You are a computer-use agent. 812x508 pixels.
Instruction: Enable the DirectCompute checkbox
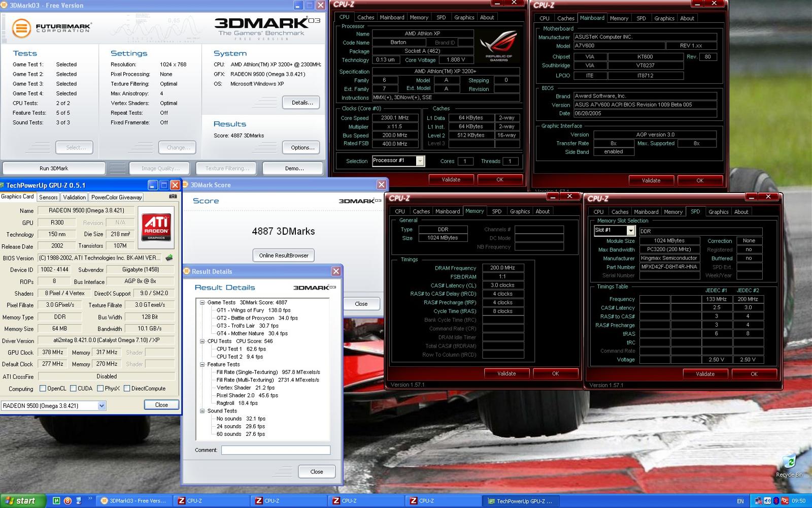pyautogui.click(x=127, y=389)
